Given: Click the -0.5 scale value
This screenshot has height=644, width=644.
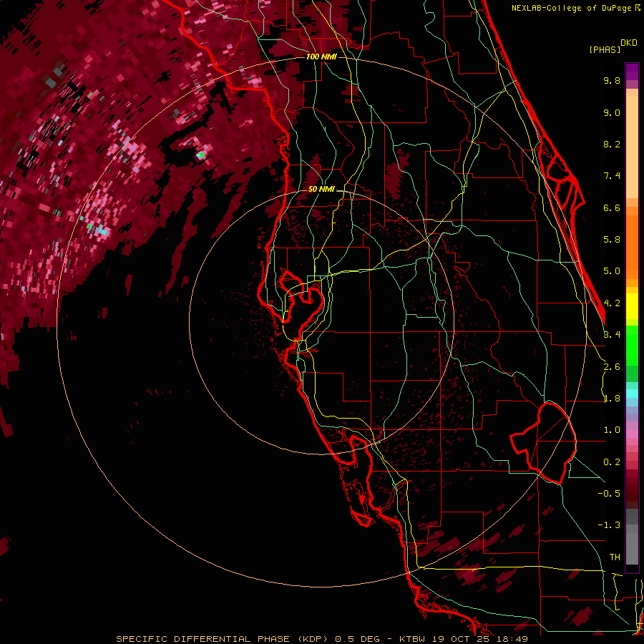Looking at the screenshot, I should 609,494.
